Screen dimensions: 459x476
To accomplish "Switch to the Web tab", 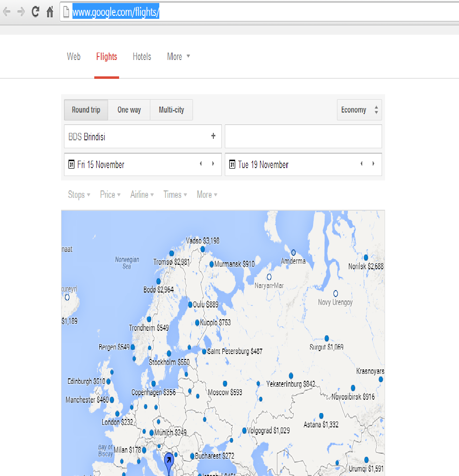I will click(x=73, y=57).
